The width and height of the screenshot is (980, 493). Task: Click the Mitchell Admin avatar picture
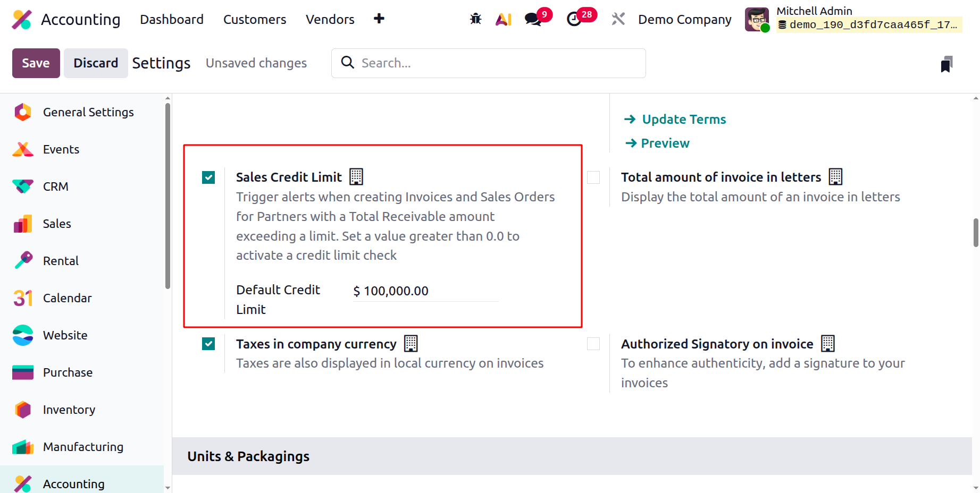tap(757, 20)
